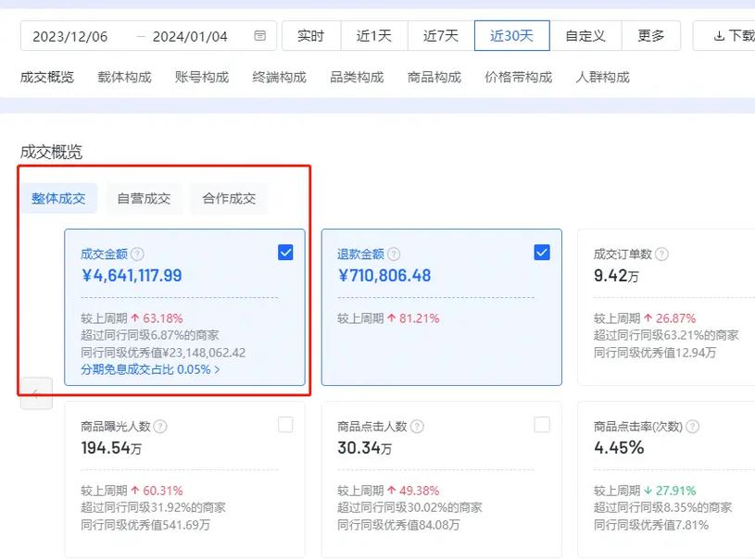Go to 品类构成 section tab

pyautogui.click(x=357, y=77)
